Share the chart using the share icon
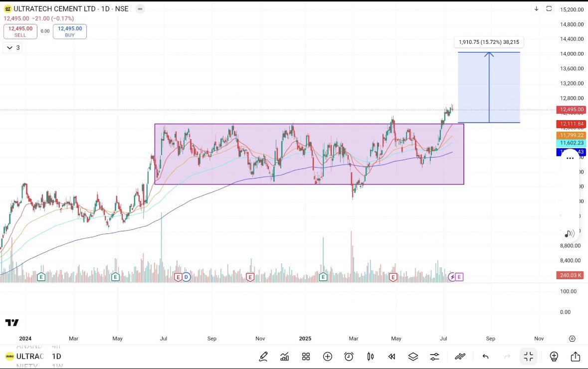Screen dimensions: 588x369 tap(575, 356)
